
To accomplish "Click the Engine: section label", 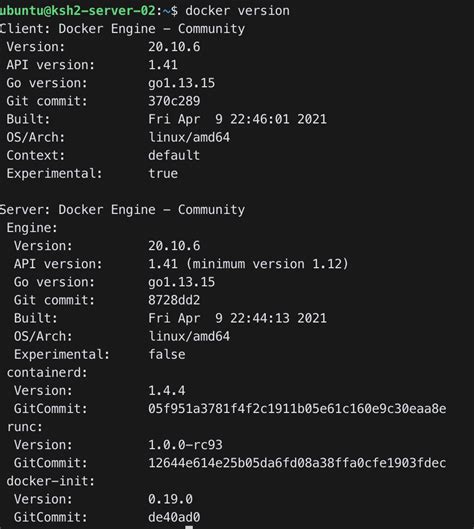I will (x=32, y=228).
